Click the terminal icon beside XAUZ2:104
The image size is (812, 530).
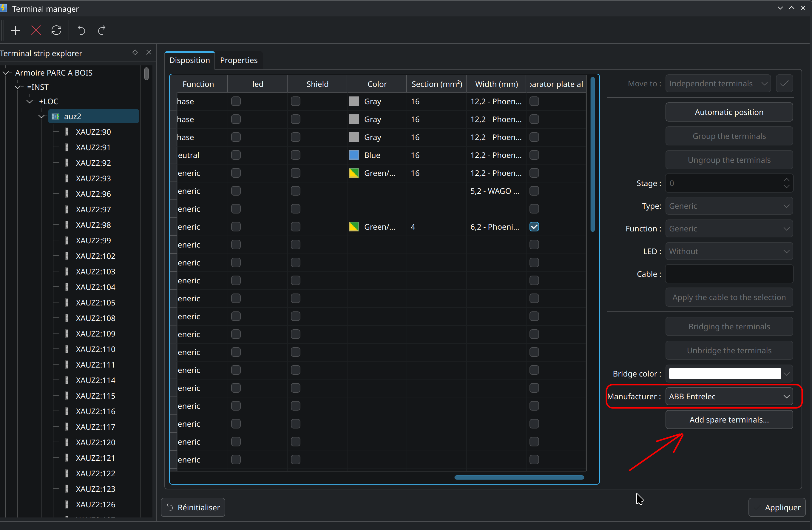(67, 287)
